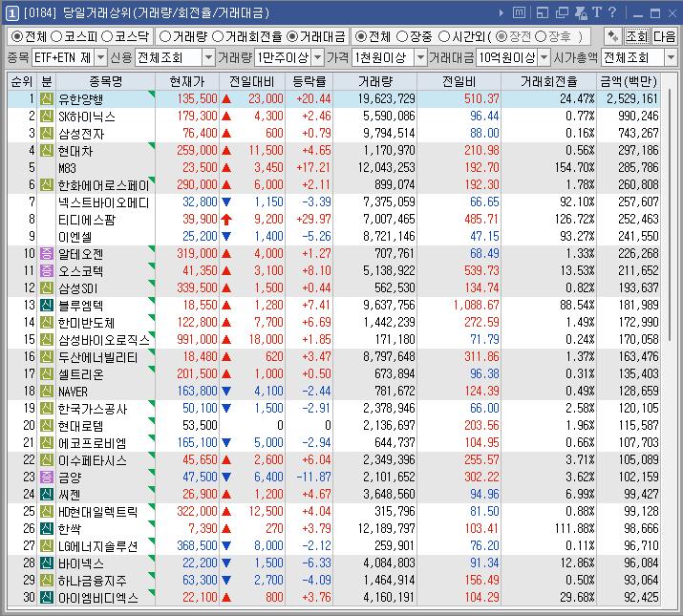Click the blue down arrow in 넥스트바이오메디 row

(x=226, y=202)
